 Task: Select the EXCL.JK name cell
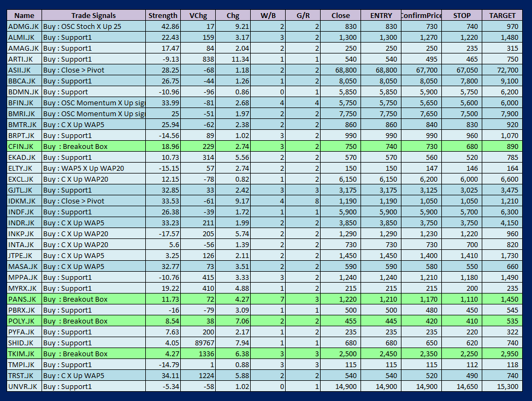(25, 179)
